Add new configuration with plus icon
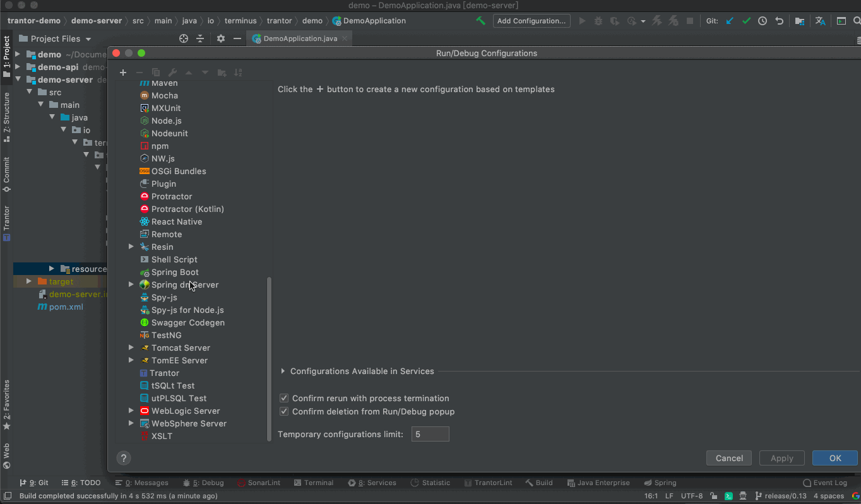 pos(123,73)
